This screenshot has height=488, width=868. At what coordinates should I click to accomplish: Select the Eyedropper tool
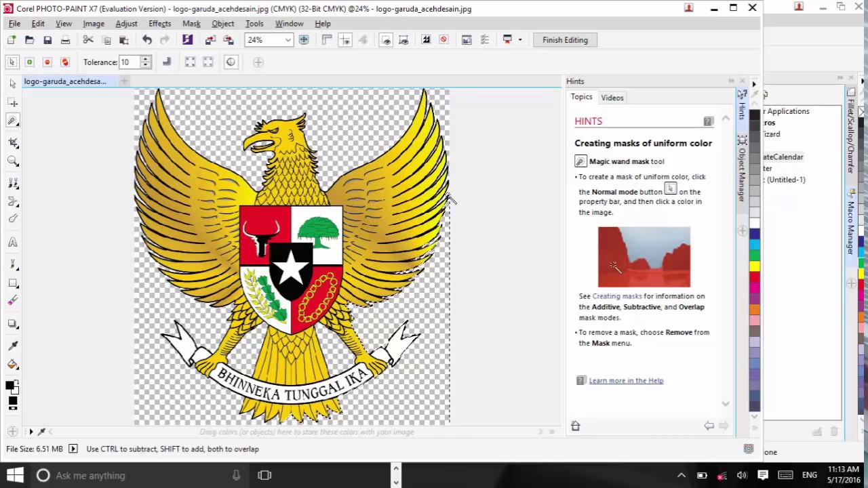pos(12,346)
